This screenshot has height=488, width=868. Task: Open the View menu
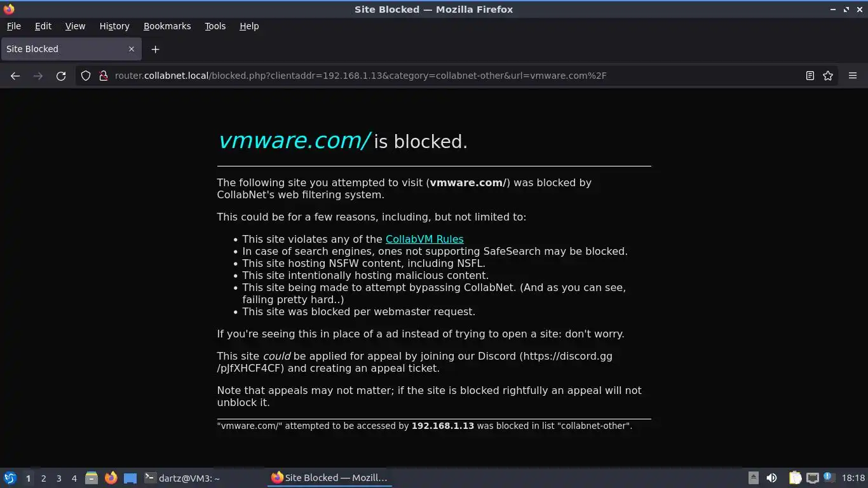[75, 26]
